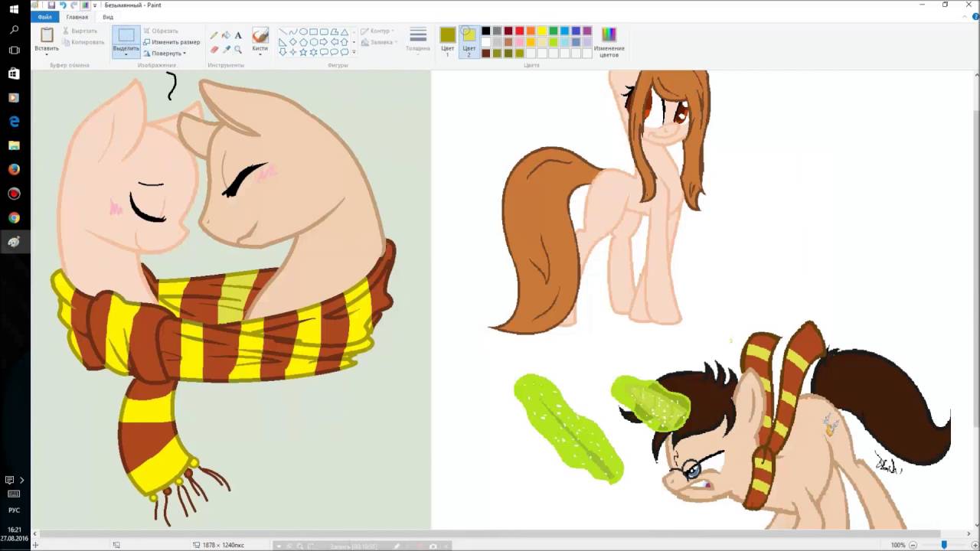Viewport: 980px width, 551px height.
Task: Pick the orange color swatch
Action: coord(531,31)
